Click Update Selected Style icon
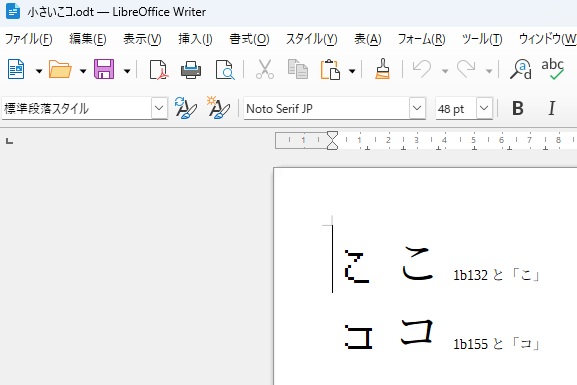This screenshot has height=385, width=577. click(x=185, y=108)
